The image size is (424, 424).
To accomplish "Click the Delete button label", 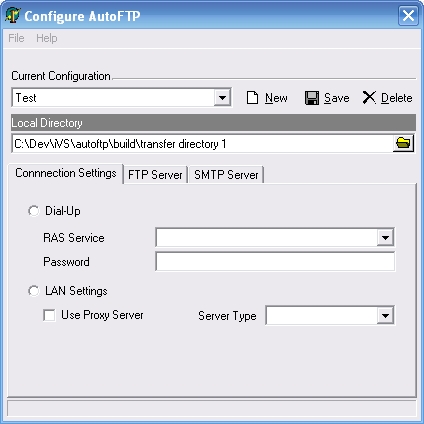I will pyautogui.click(x=397, y=98).
